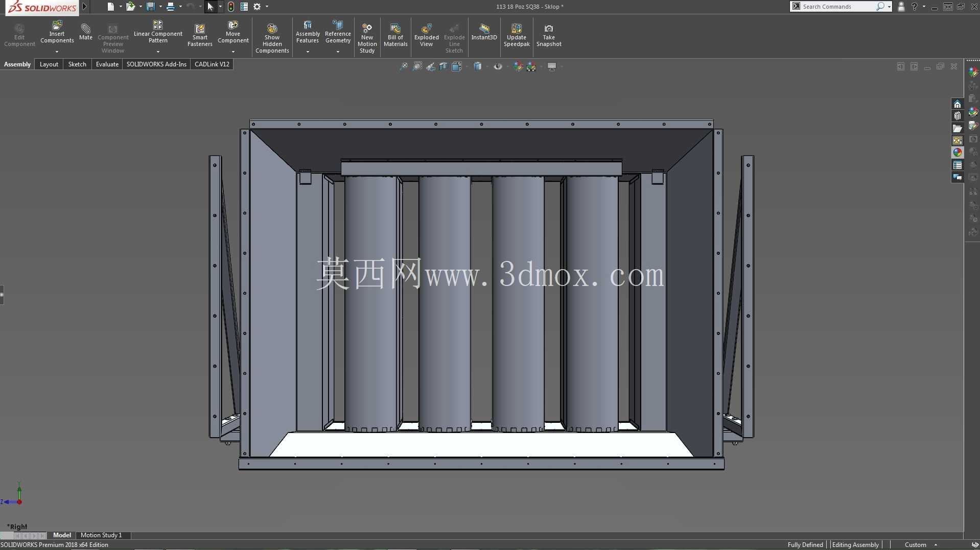Click Smart Fasteners tool
The width and height of the screenshot is (980, 550).
pyautogui.click(x=200, y=35)
